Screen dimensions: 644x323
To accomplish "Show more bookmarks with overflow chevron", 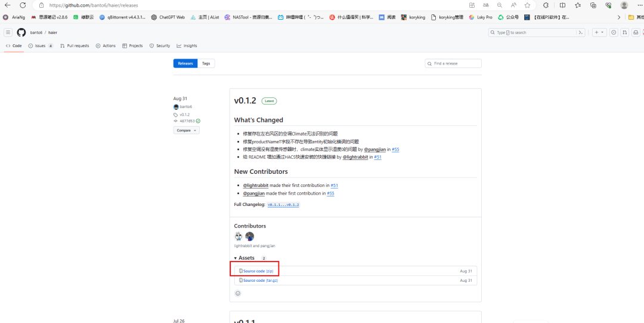I will (619, 17).
